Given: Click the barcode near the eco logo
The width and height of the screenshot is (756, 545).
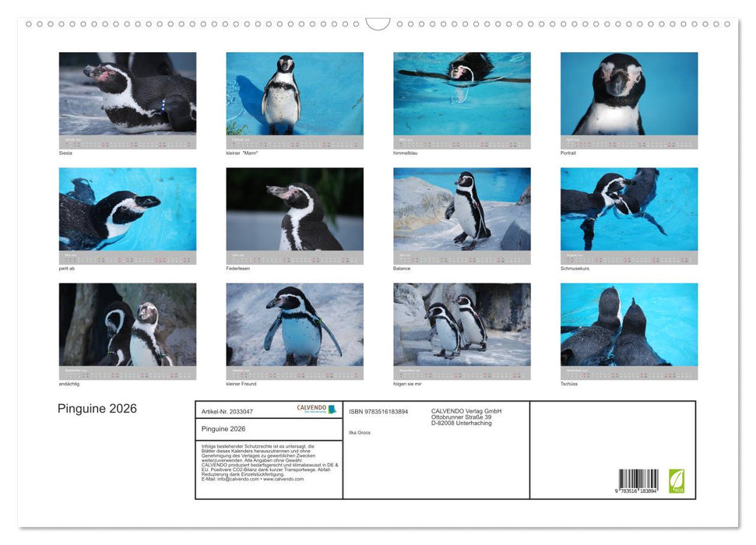Looking at the screenshot, I should 638,479.
